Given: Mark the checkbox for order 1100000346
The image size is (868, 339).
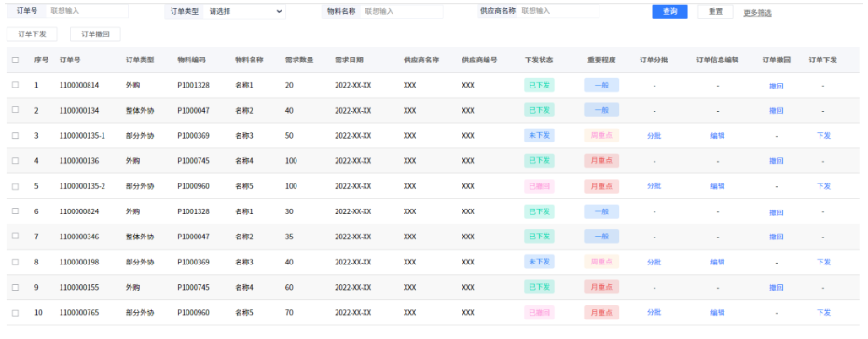Looking at the screenshot, I should pos(15,237).
